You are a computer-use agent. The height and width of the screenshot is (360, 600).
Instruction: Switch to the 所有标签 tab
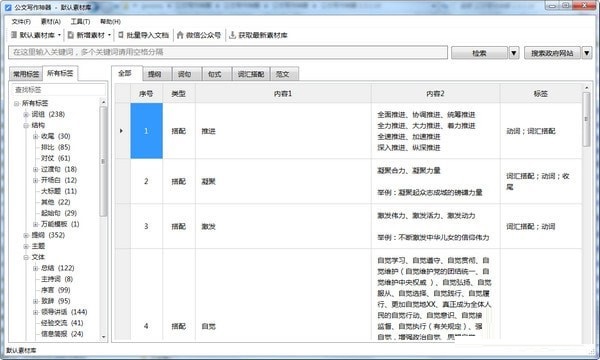[60, 73]
